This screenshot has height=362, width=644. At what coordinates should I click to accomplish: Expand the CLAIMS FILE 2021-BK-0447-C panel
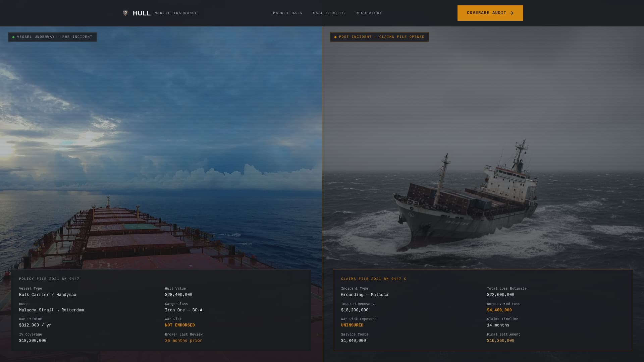(x=373, y=279)
